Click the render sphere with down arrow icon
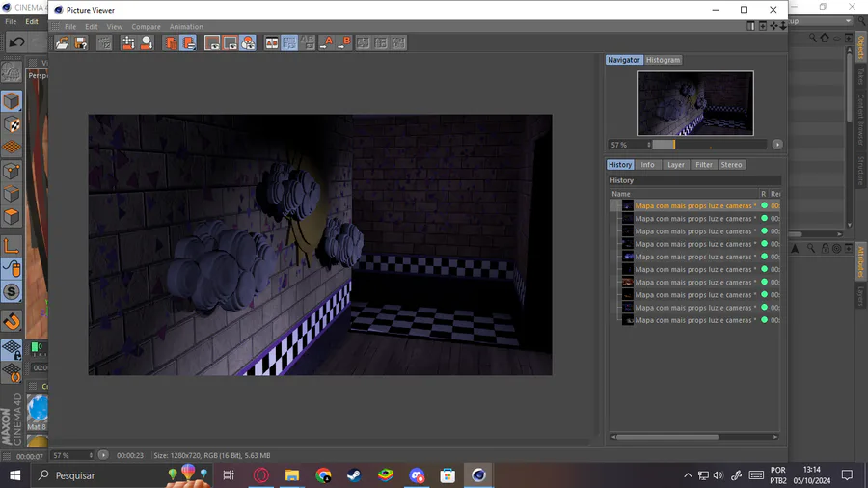Screen dimensions: 868x488 tap(147, 43)
